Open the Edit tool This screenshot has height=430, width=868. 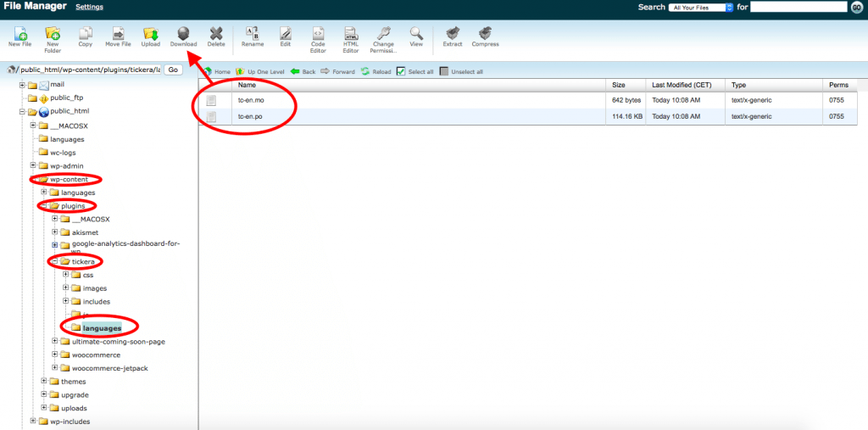pyautogui.click(x=285, y=36)
